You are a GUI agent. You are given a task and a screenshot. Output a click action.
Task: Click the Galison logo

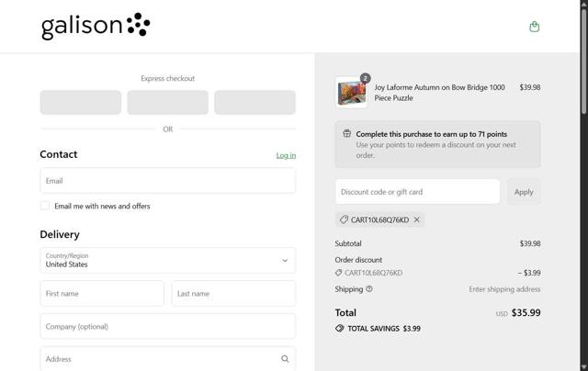96,27
